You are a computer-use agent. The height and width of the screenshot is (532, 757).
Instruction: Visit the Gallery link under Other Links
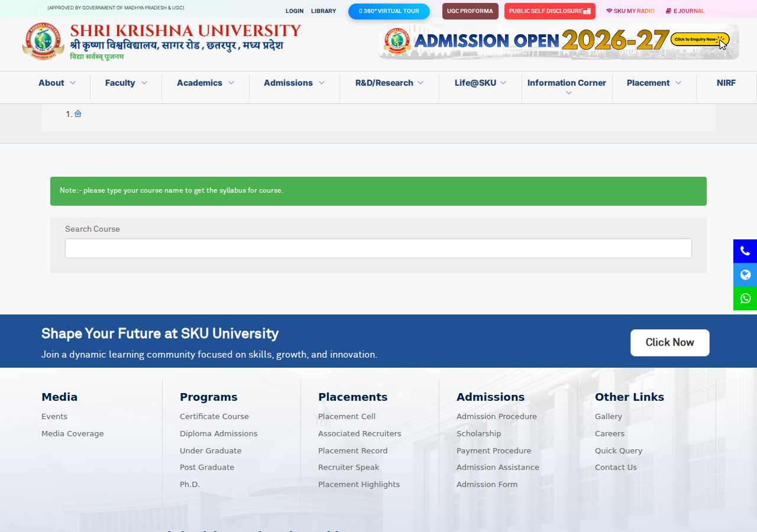tap(609, 417)
